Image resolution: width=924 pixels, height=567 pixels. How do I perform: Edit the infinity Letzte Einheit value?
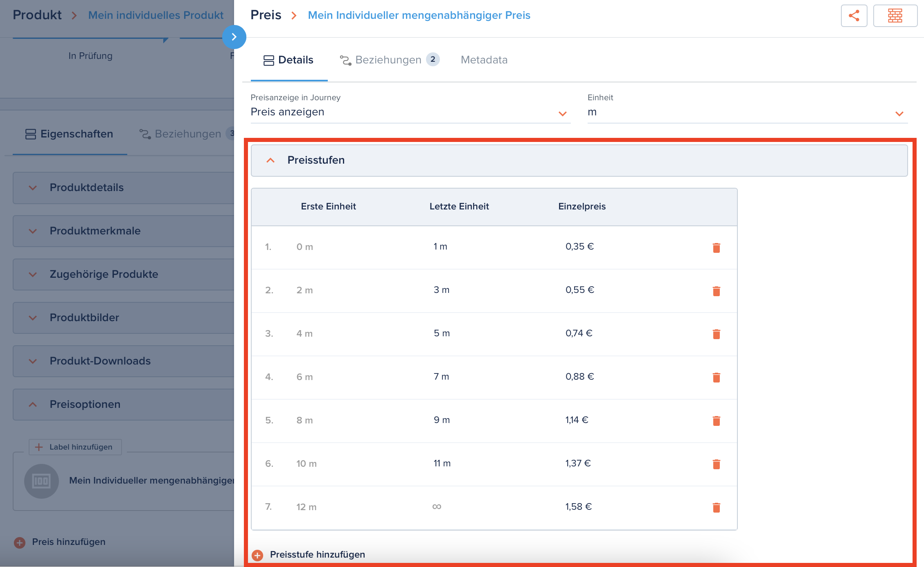(x=437, y=507)
